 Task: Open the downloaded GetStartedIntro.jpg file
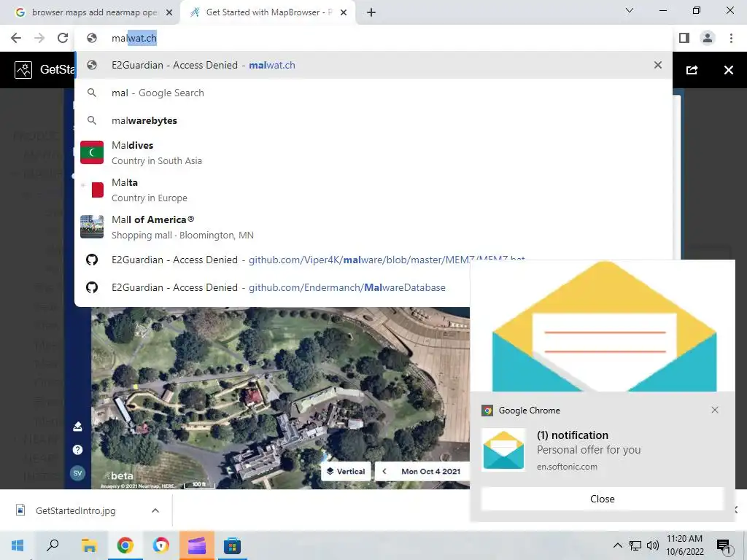pos(75,510)
